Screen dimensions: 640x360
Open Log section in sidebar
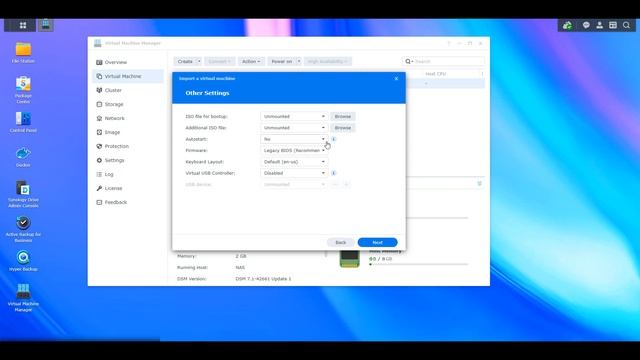[128, 174]
